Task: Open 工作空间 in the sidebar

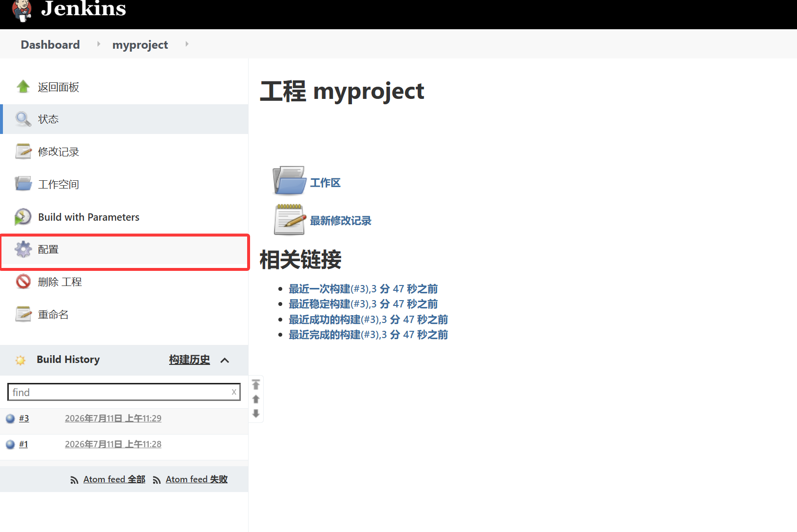Action: [x=58, y=185]
